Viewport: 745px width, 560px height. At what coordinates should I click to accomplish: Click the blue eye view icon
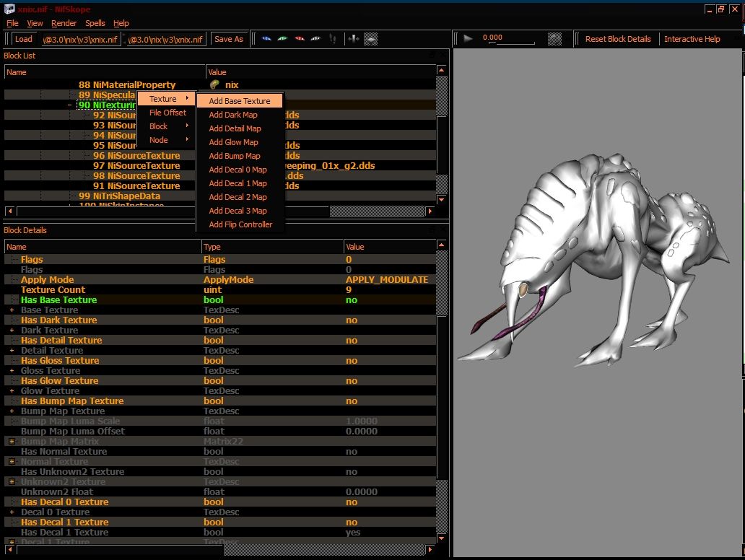(266, 39)
